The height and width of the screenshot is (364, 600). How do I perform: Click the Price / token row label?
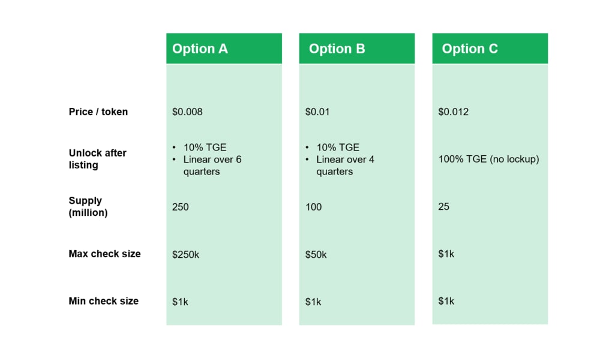tap(98, 112)
